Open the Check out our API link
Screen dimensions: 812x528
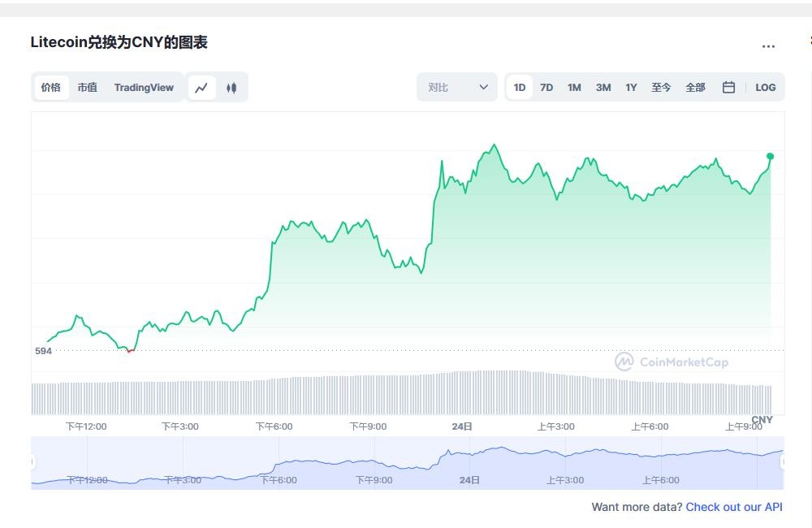[734, 507]
